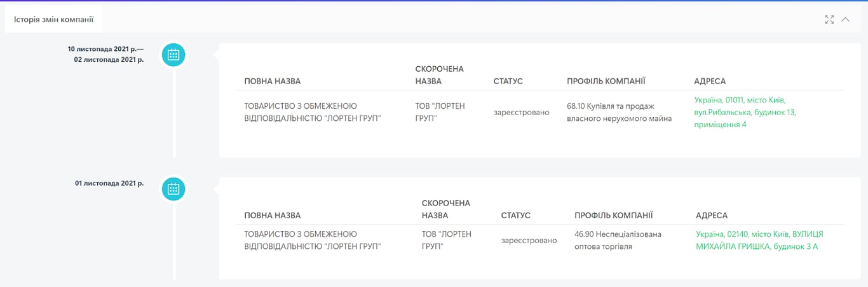The height and width of the screenshot is (287, 868).
Task: Click the calendar icon for 10 листопада 2021
Action: tap(173, 55)
